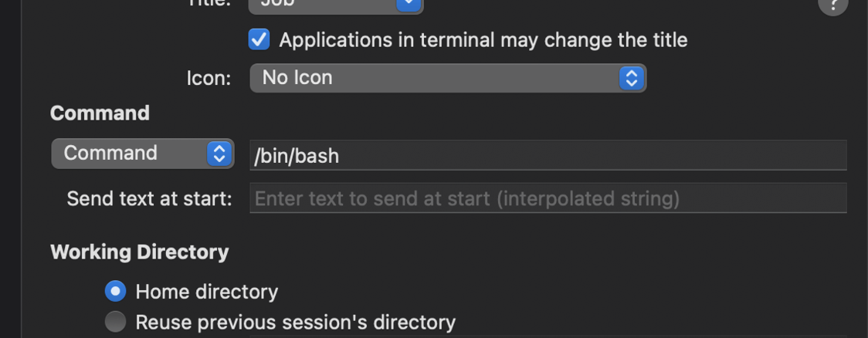Image resolution: width=868 pixels, height=338 pixels.
Task: Click the Icon: field label
Action: pyautogui.click(x=209, y=79)
